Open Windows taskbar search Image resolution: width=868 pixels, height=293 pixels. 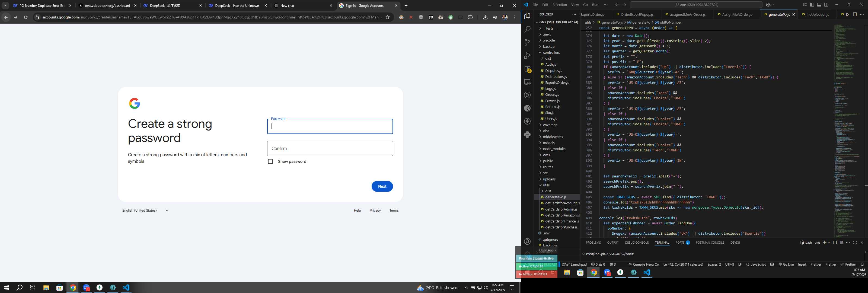20,288
